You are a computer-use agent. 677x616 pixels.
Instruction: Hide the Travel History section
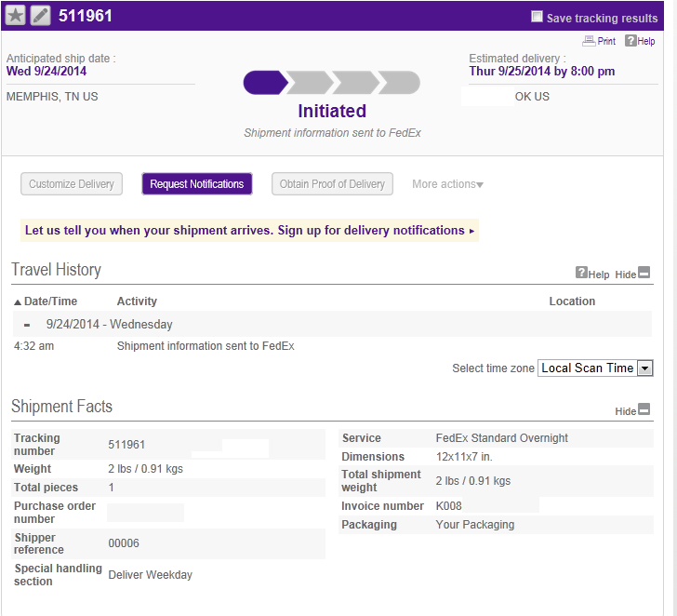[632, 274]
